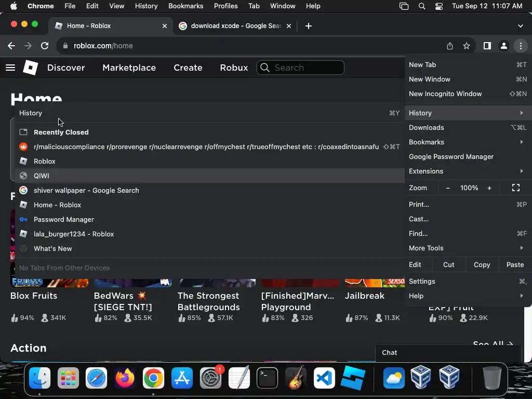Viewport: 532px width, 399px height.
Task: Click the three-dot Chrome menu button
Action: pyautogui.click(x=521, y=46)
